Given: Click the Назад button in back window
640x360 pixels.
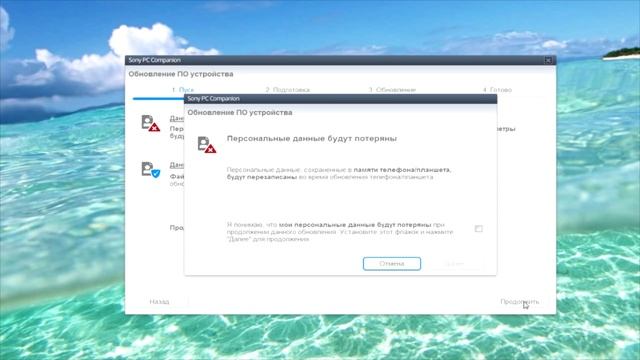Looking at the screenshot, I should point(159,302).
